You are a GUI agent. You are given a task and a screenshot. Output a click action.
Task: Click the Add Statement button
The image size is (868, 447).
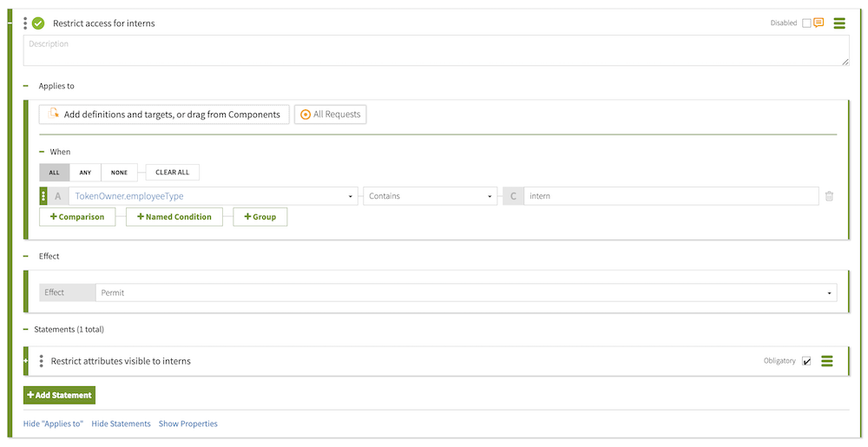(59, 395)
